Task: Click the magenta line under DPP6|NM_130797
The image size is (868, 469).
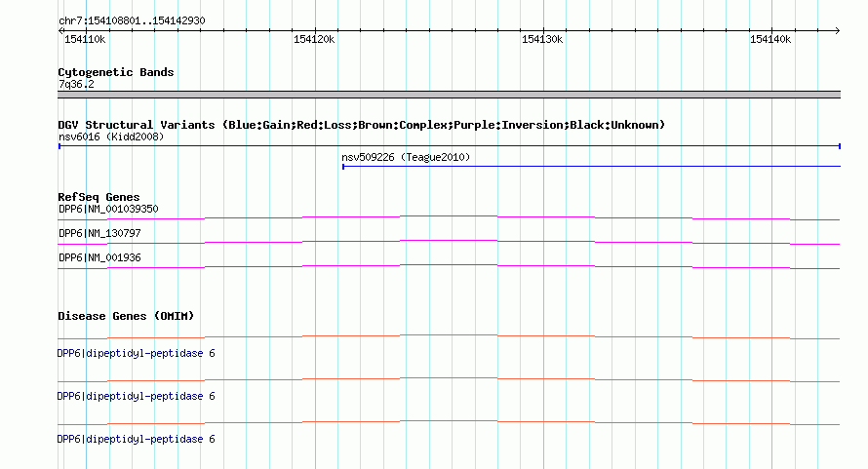Action: click(x=449, y=241)
